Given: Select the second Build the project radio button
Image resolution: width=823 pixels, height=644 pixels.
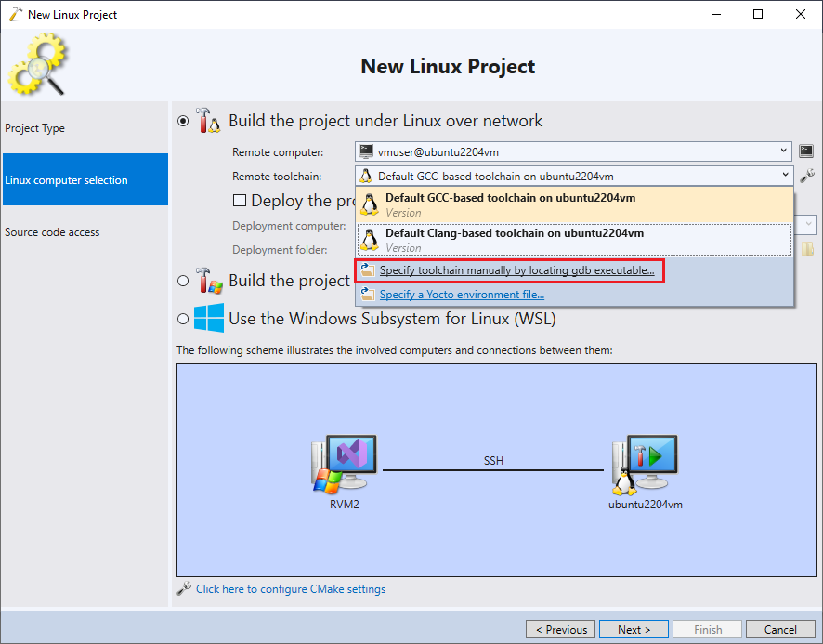Looking at the screenshot, I should [183, 281].
